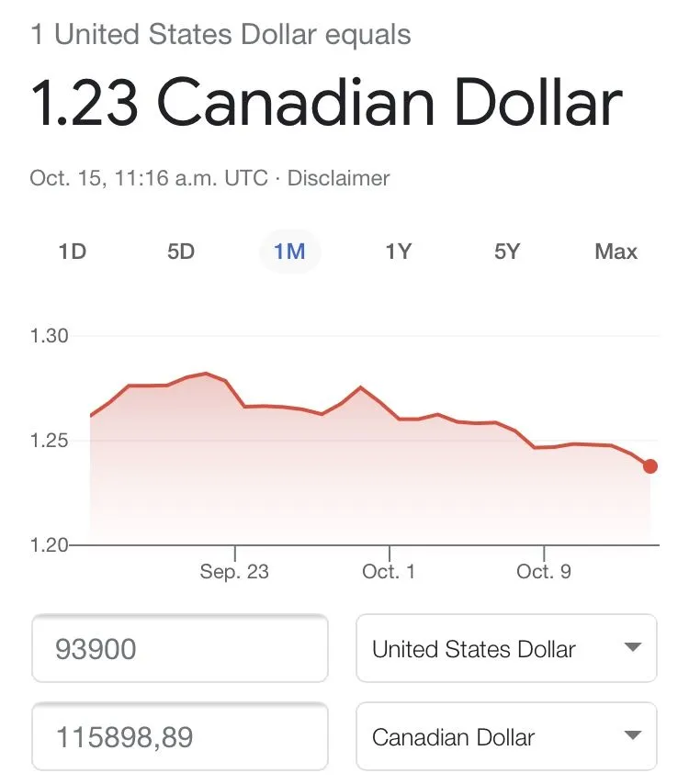689x784 pixels.
Task: Click the arrow icon beside Canadian Dollar
Action: tap(631, 735)
